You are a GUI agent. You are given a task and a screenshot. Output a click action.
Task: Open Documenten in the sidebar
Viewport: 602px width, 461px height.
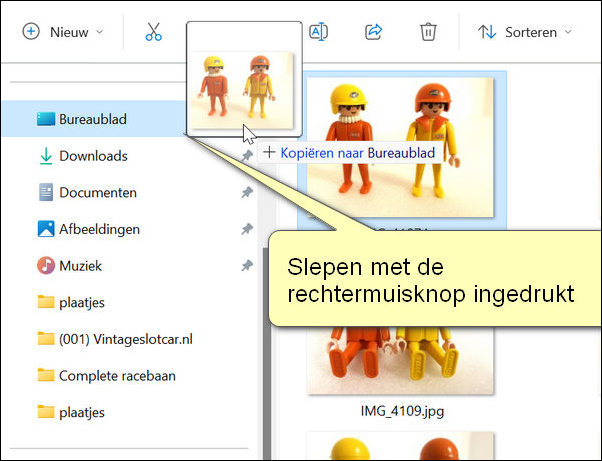coord(97,192)
